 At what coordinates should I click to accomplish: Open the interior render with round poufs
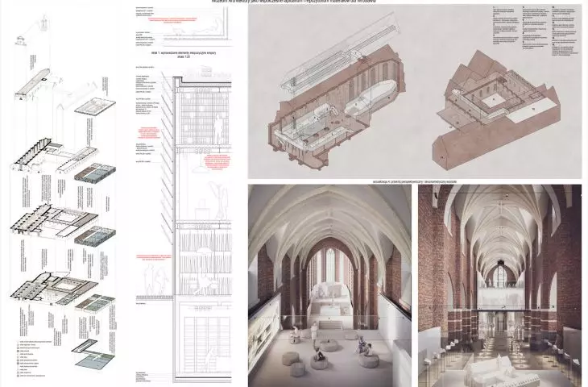329,285
